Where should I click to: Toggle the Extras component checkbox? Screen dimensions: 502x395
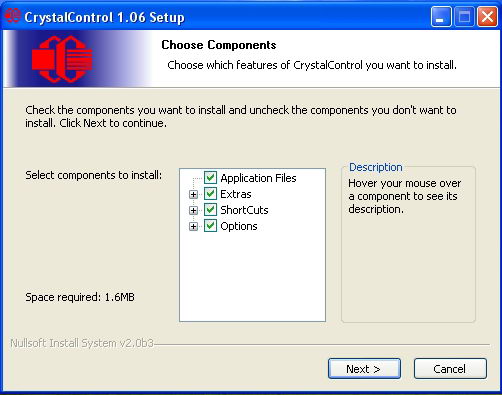pos(210,194)
